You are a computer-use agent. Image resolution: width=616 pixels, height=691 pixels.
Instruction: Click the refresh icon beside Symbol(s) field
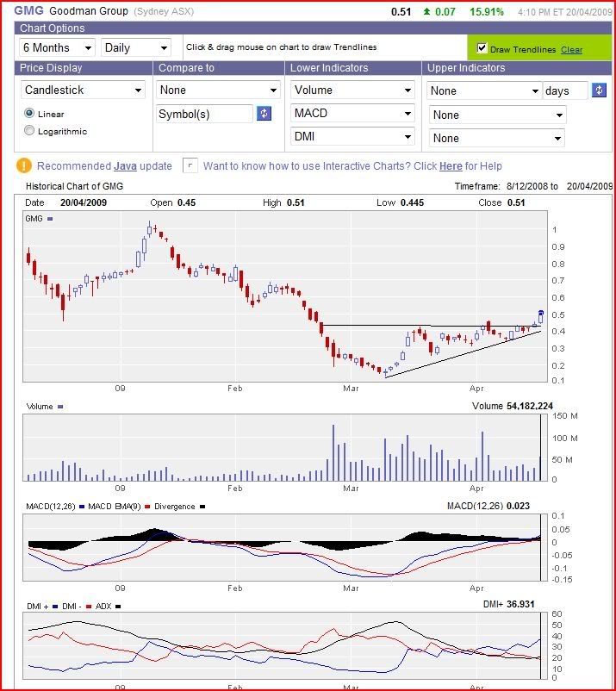[x=264, y=114]
